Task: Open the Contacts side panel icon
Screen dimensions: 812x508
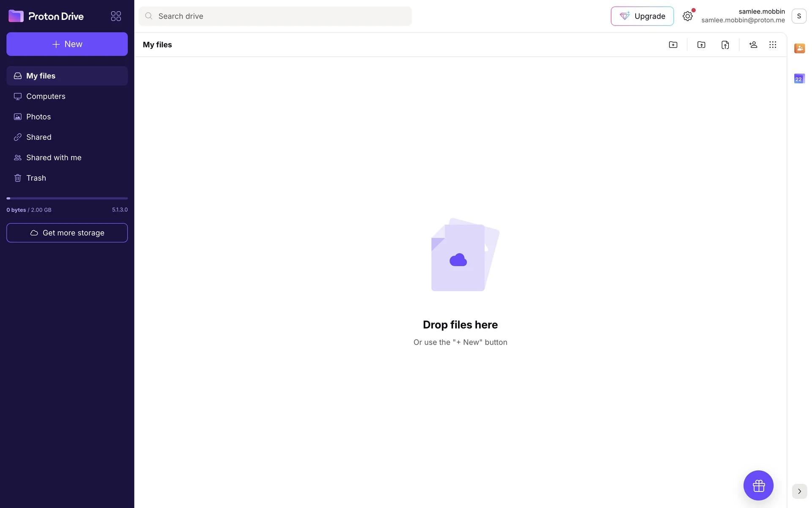Action: (799, 48)
